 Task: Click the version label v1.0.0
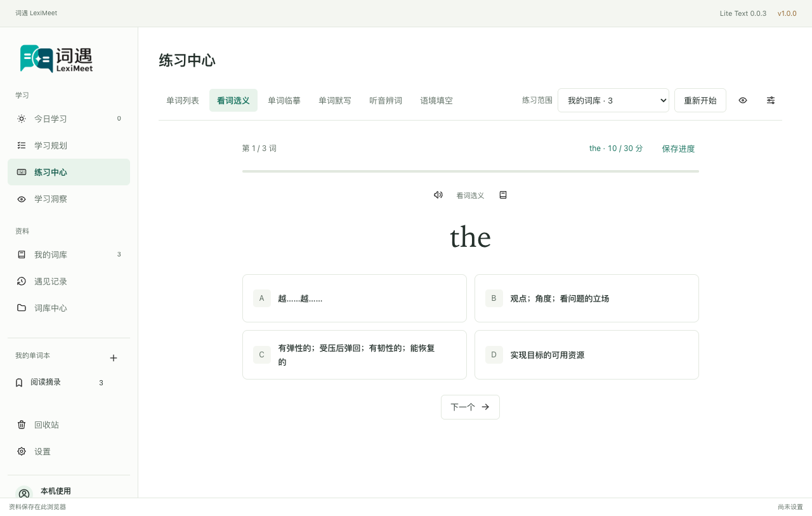(787, 13)
